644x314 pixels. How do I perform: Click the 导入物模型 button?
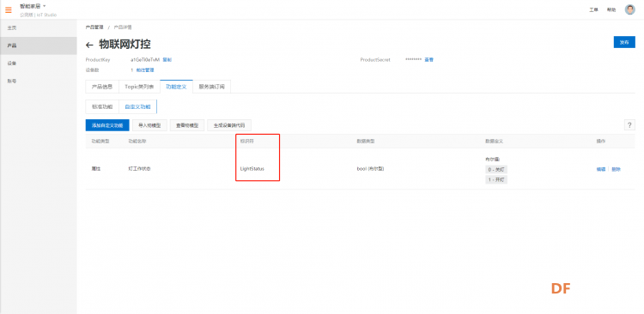pyautogui.click(x=149, y=125)
